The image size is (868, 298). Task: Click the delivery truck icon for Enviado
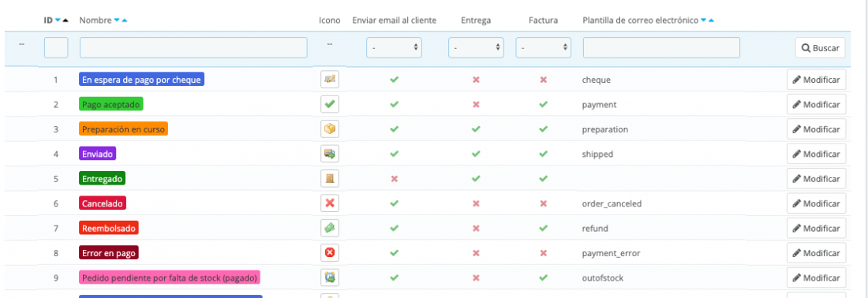click(x=330, y=154)
